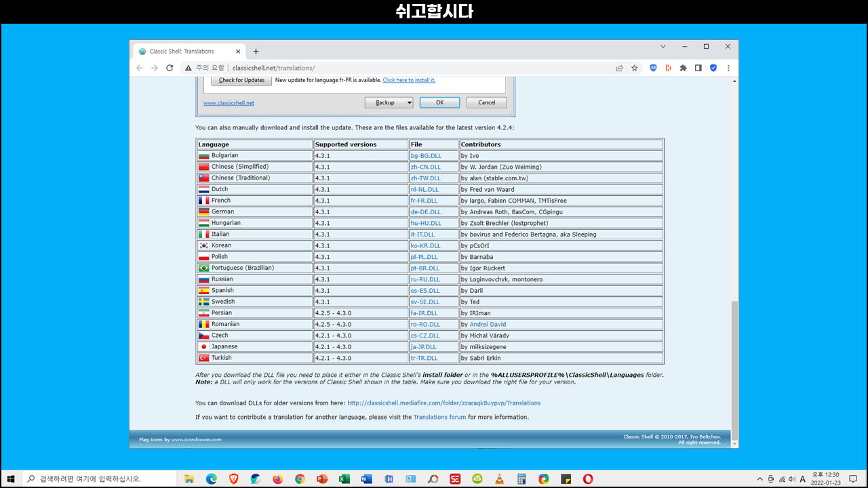Click the OK button
The height and width of the screenshot is (488, 868).
click(439, 102)
